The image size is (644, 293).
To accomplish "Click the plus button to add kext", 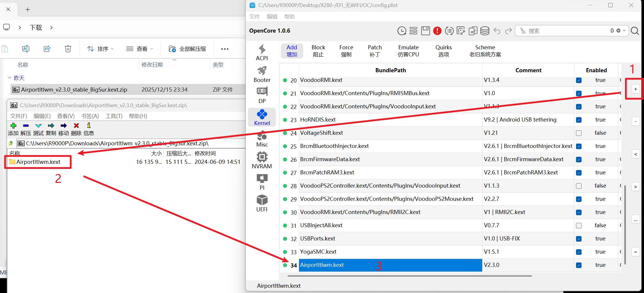I will click(635, 89).
